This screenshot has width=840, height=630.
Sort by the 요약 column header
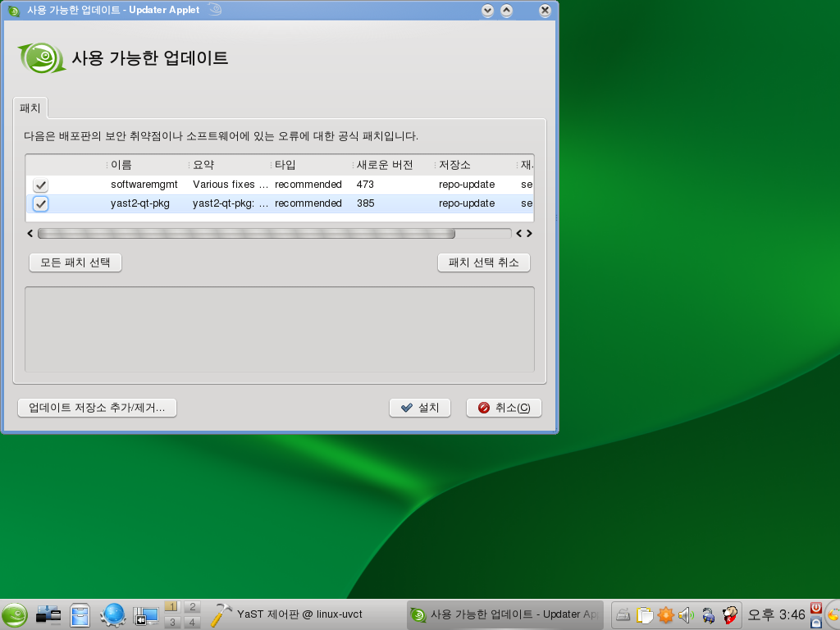click(230, 165)
